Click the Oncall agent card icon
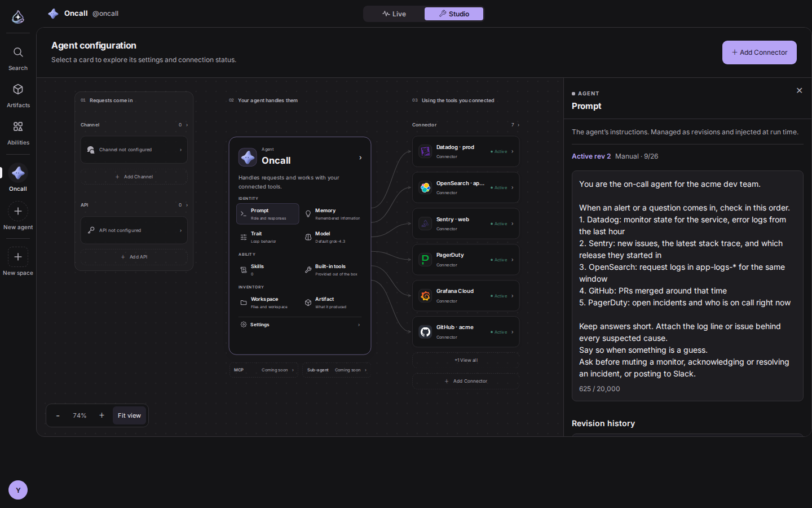Image resolution: width=812 pixels, height=508 pixels. tap(248, 157)
